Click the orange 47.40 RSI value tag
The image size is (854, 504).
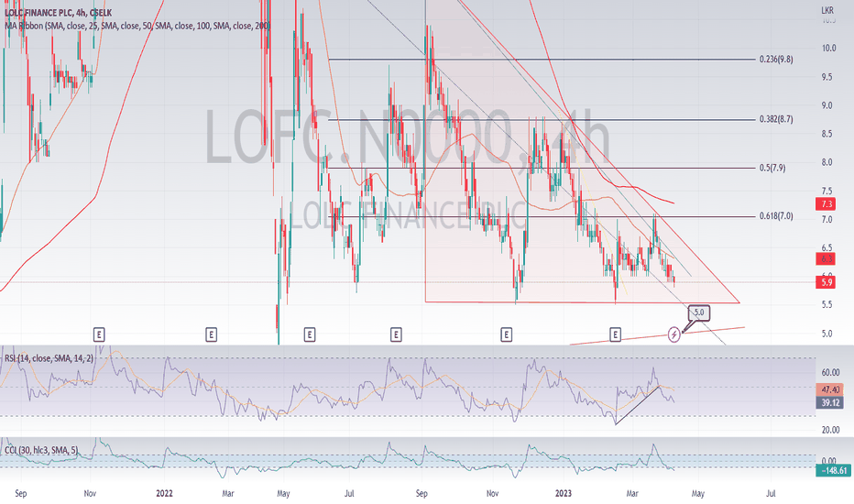(829, 389)
